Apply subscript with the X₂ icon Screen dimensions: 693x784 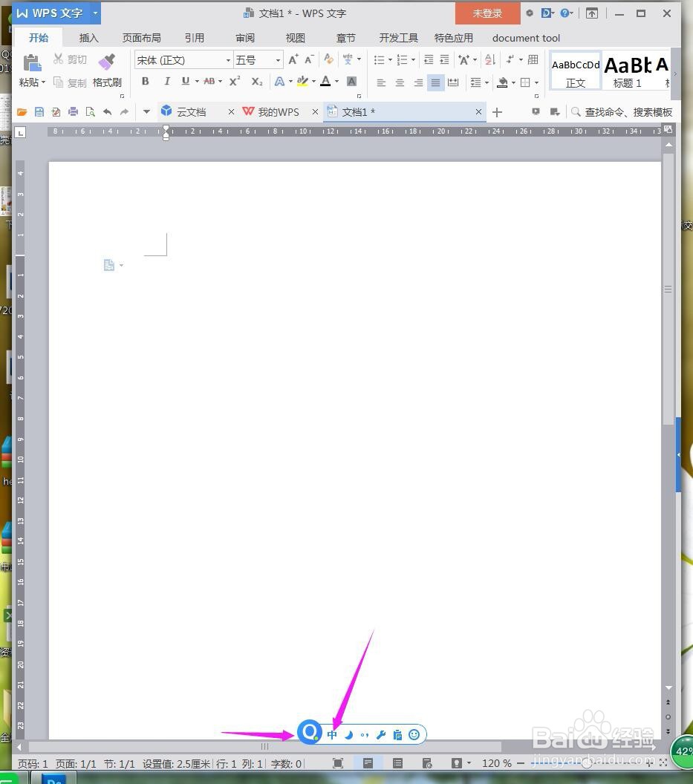257,82
